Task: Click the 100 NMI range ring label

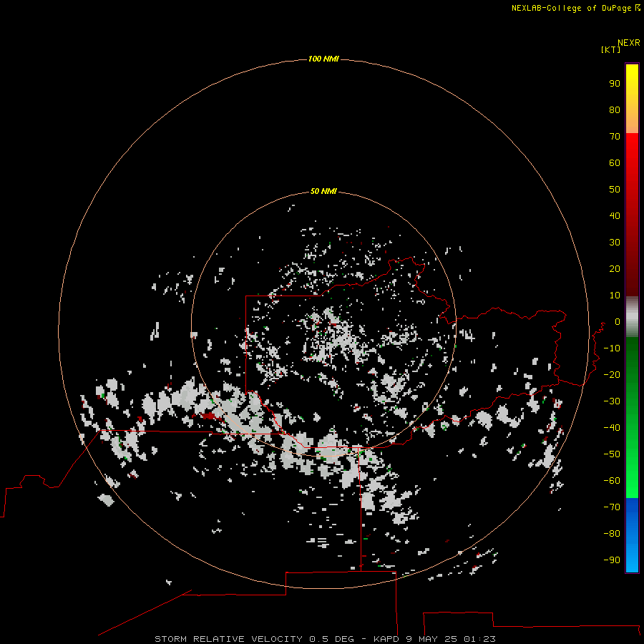Action: pyautogui.click(x=323, y=59)
